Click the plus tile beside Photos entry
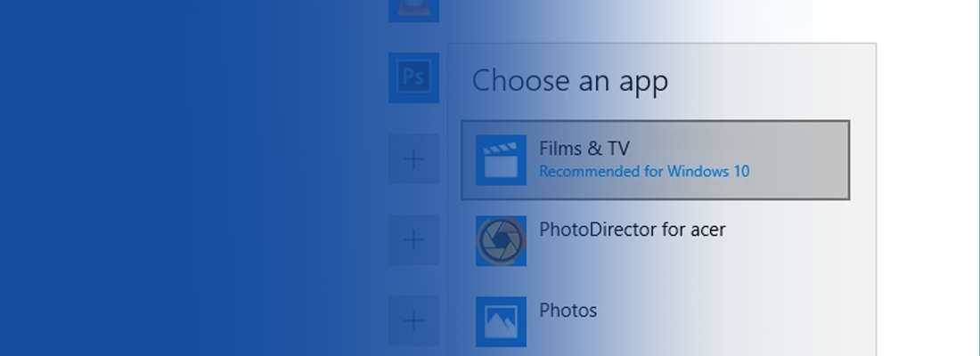The width and height of the screenshot is (980, 356). (x=413, y=321)
